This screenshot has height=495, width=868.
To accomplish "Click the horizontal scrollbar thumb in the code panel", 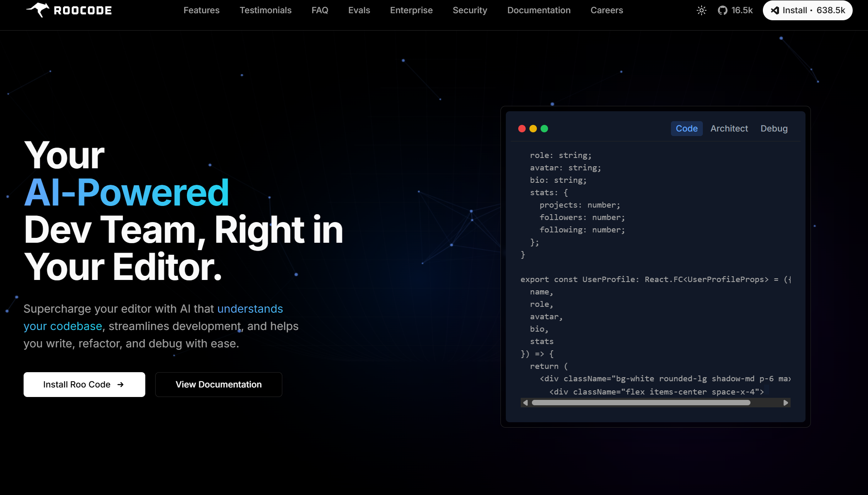I will tap(641, 403).
